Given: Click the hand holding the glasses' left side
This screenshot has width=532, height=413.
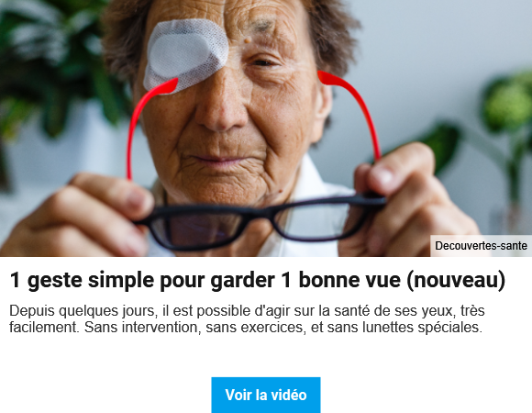Looking at the screenshot, I should [80, 216].
